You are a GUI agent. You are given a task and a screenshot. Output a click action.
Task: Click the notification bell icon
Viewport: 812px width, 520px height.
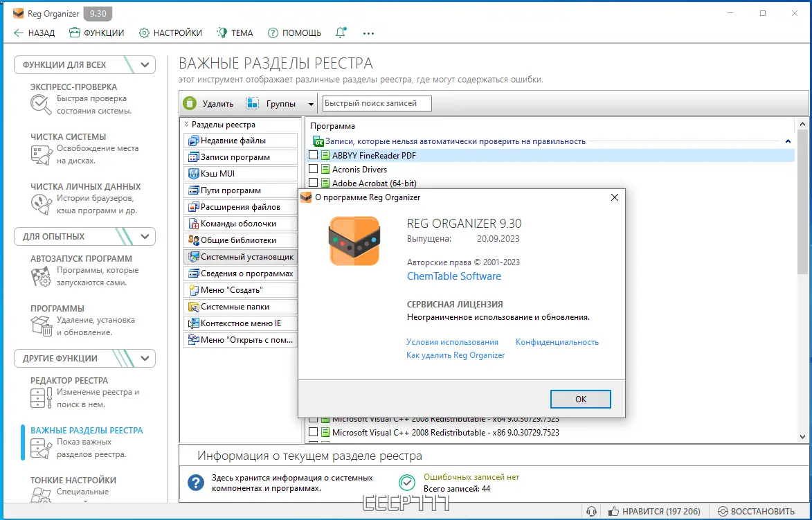340,33
